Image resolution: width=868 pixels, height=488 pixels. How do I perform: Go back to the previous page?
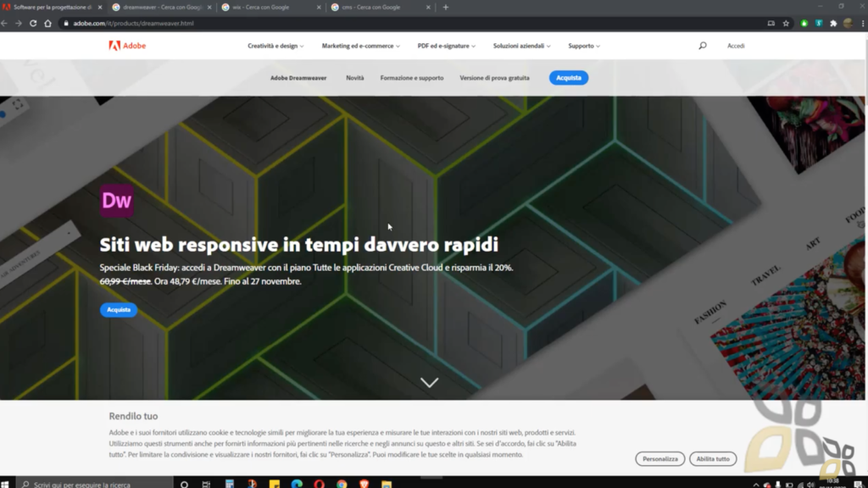pos(4,23)
